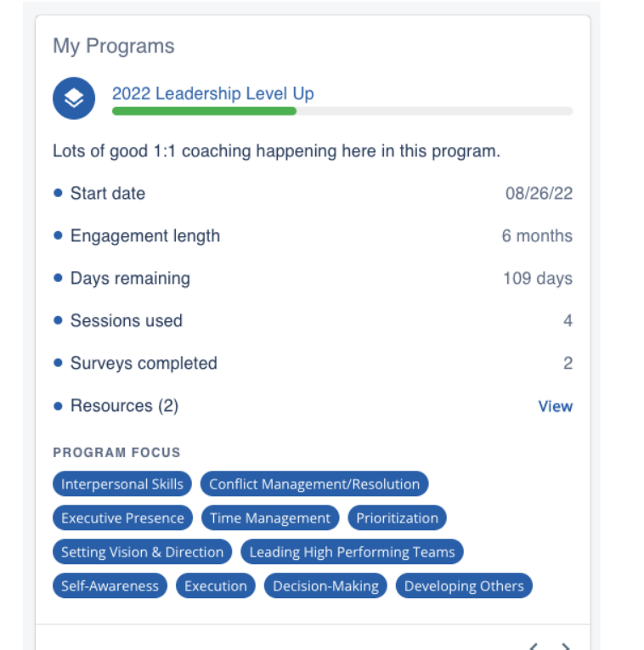Choose the Time Management tag

(x=270, y=518)
